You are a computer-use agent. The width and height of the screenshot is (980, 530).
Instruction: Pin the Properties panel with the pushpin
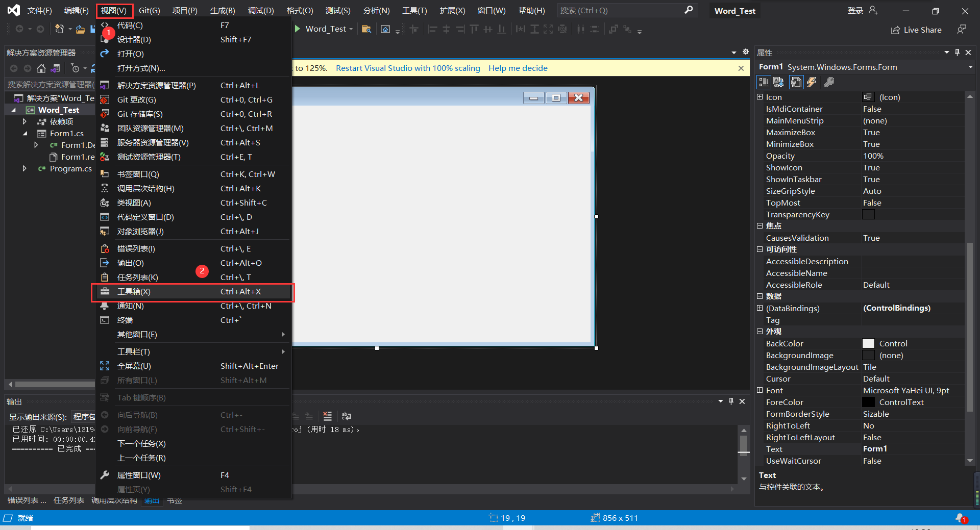957,53
